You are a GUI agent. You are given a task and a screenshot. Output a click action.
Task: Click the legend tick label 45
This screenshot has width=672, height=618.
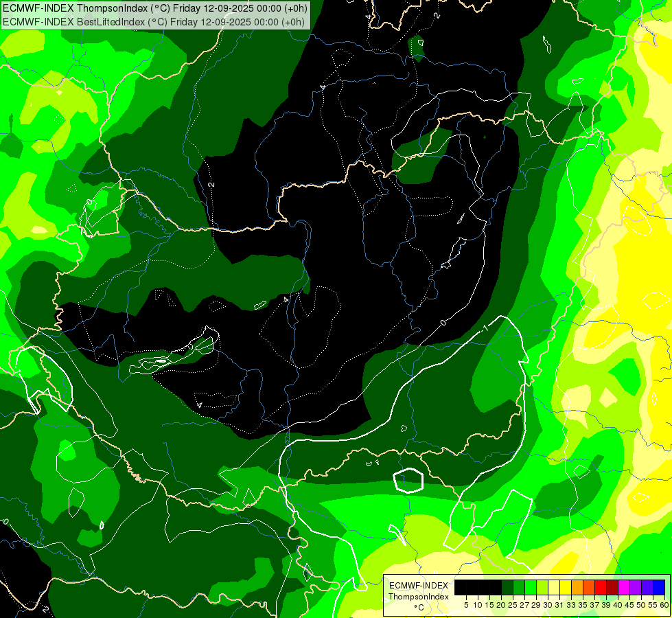(629, 605)
